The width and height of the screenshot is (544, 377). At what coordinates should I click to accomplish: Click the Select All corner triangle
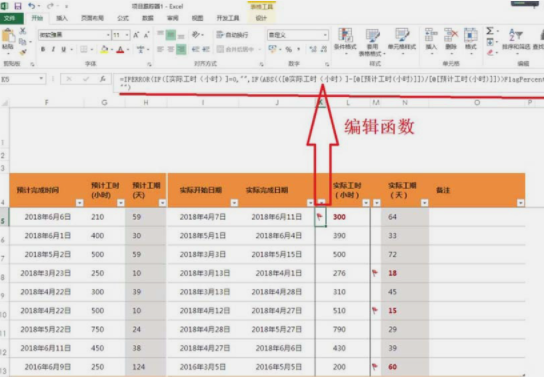(5, 103)
